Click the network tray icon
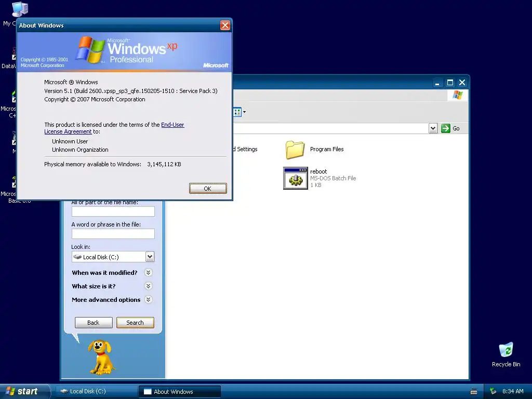Image resolution: width=532 pixels, height=399 pixels. pyautogui.click(x=493, y=392)
